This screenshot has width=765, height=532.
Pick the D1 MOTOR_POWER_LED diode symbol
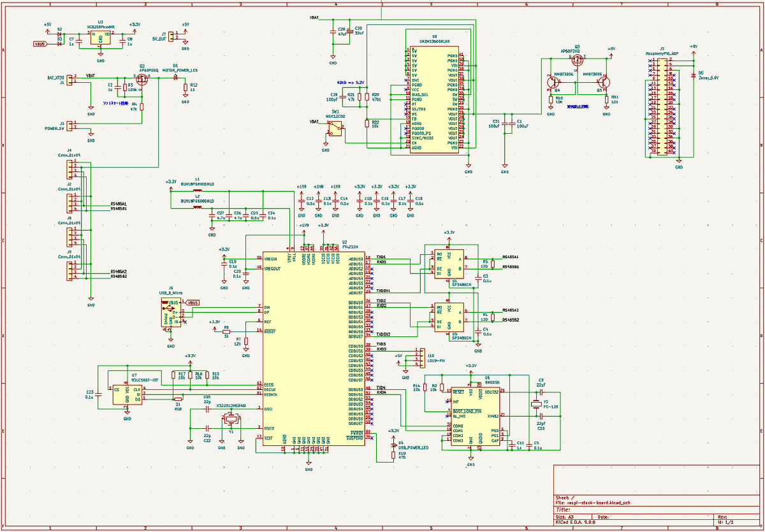pyautogui.click(x=175, y=76)
